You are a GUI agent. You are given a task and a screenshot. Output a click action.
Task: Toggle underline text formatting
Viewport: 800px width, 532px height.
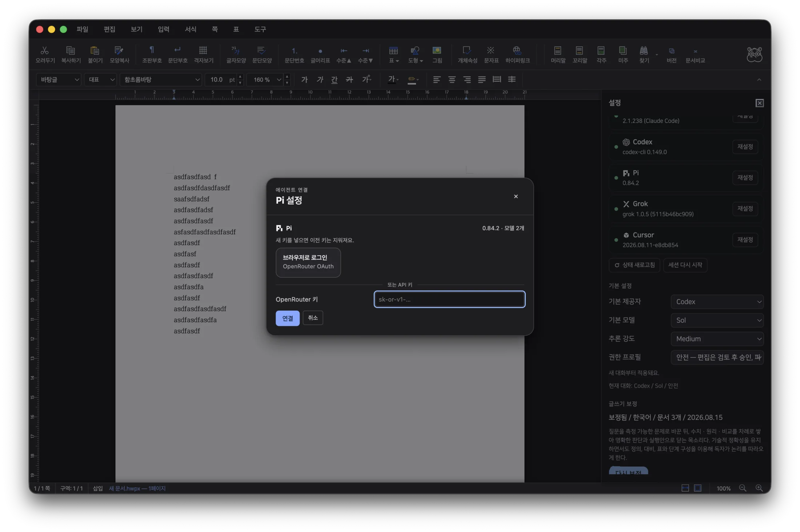tap(334, 79)
